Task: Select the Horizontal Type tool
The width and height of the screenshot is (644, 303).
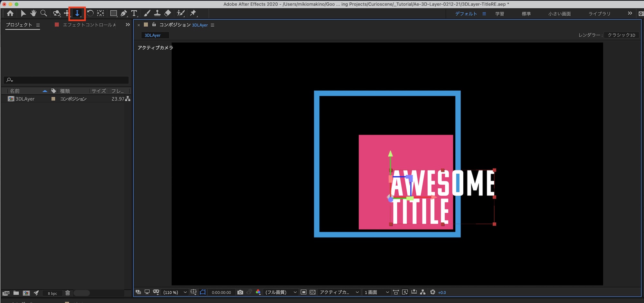Action: tap(134, 13)
